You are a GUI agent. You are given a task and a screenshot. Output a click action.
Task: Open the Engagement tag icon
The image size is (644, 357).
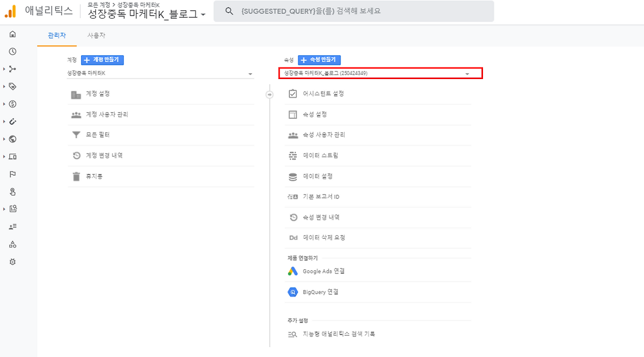pos(13,87)
